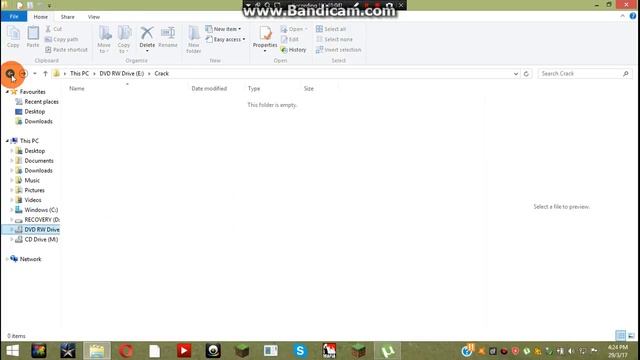This screenshot has height=360, width=640.
Task: Refresh the Crack folder view
Action: [526, 73]
